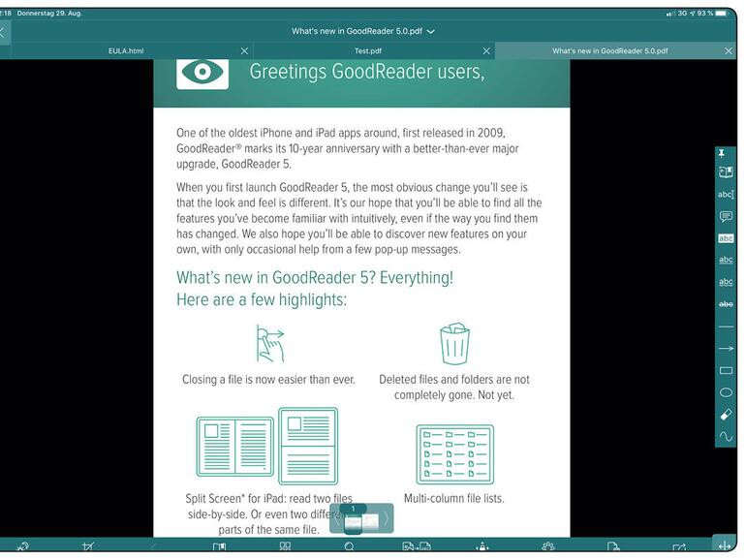The width and height of the screenshot is (746, 560).
Task: Go to next page with navigator right chevron
Action: pos(387,518)
